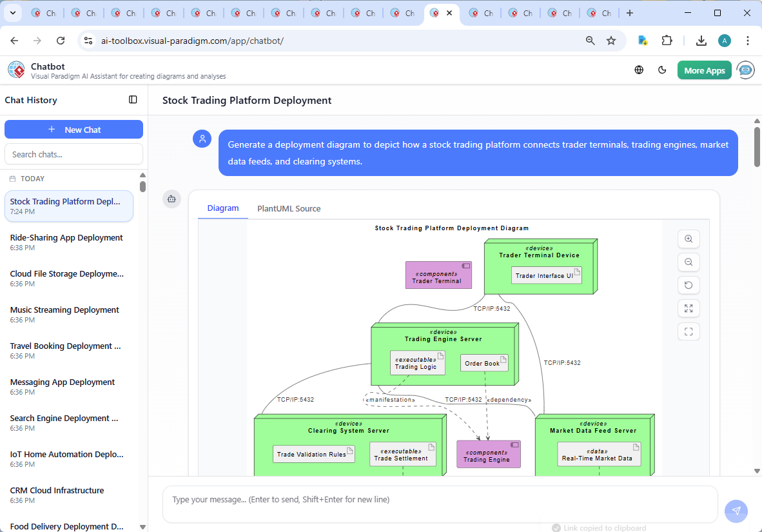The image size is (762, 532).
Task: Switch to the PlantUML Source tab
Action: pyautogui.click(x=288, y=208)
